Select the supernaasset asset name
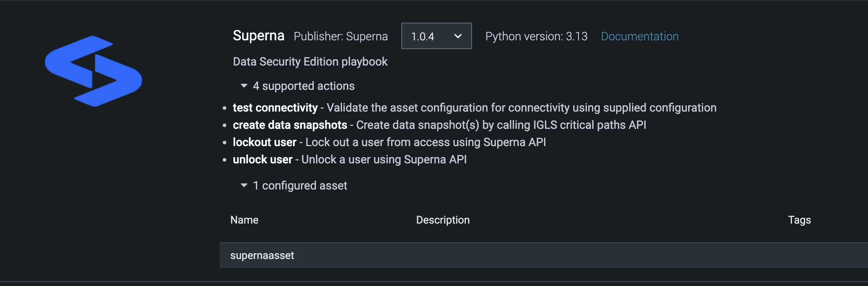 click(x=262, y=255)
